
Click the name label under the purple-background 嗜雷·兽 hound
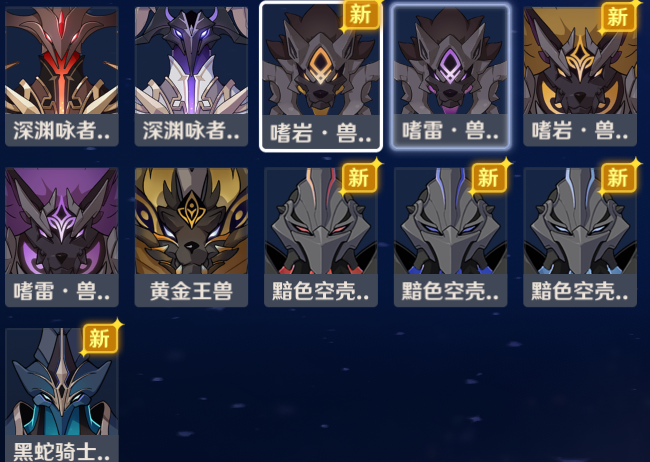coord(62,291)
